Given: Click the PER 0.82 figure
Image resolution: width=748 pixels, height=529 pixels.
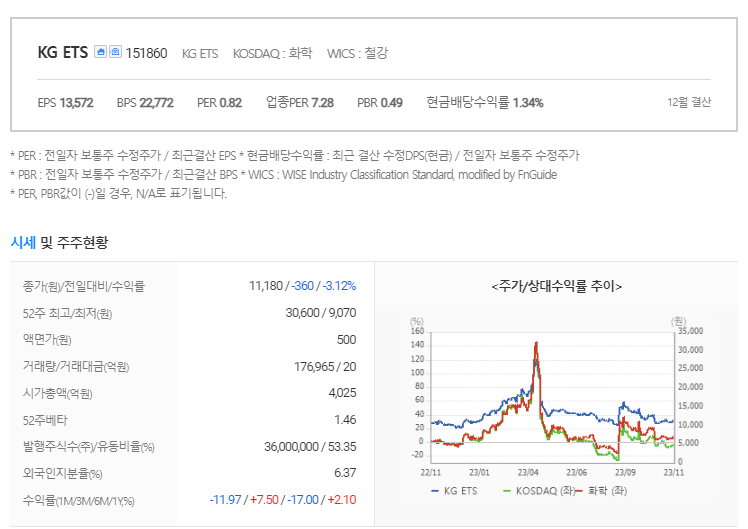Looking at the screenshot, I should tap(219, 103).
